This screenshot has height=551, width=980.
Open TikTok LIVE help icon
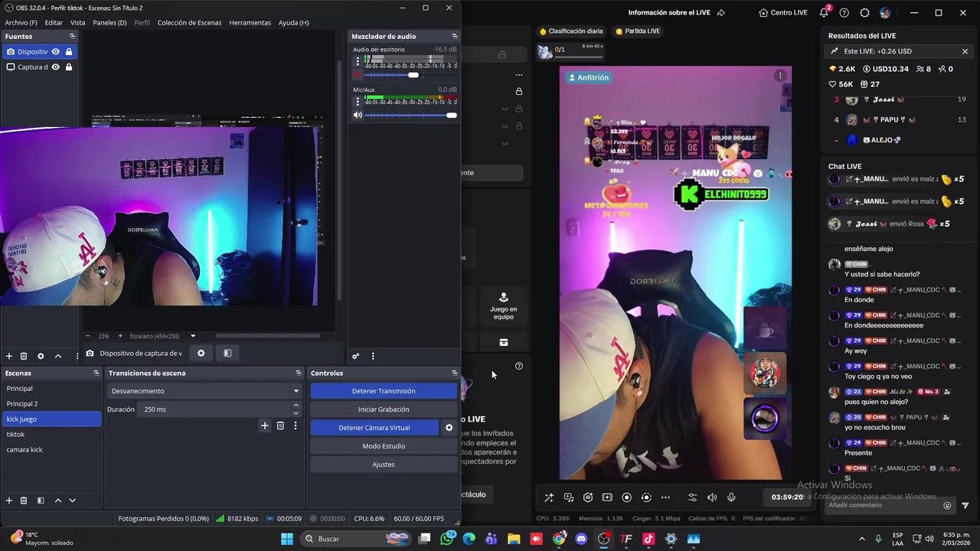click(x=844, y=13)
